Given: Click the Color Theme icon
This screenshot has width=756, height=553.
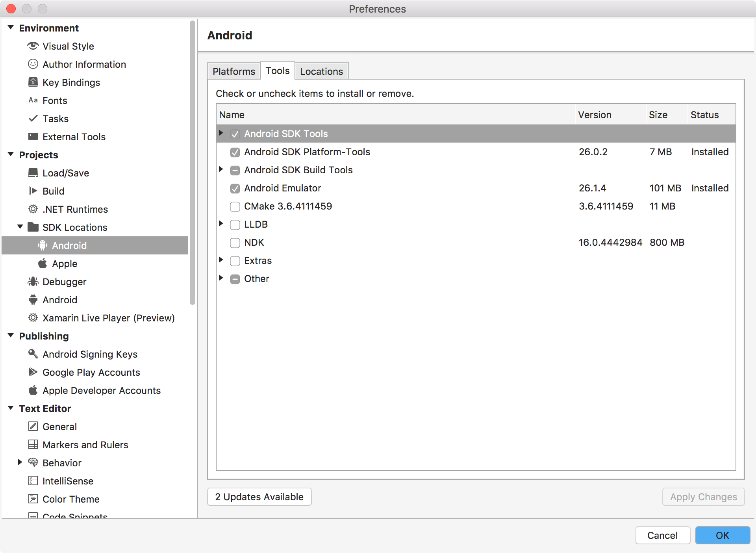Looking at the screenshot, I should coord(33,499).
